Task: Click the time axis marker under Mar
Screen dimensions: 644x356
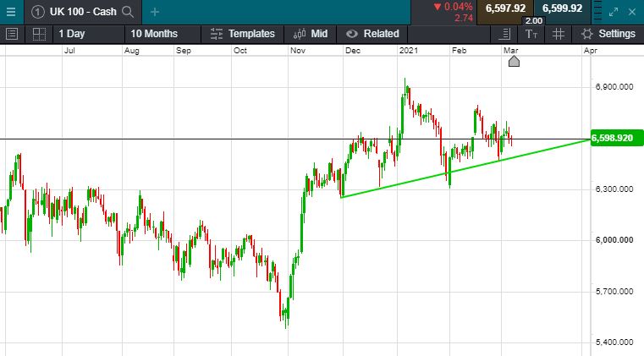Action: (x=513, y=61)
